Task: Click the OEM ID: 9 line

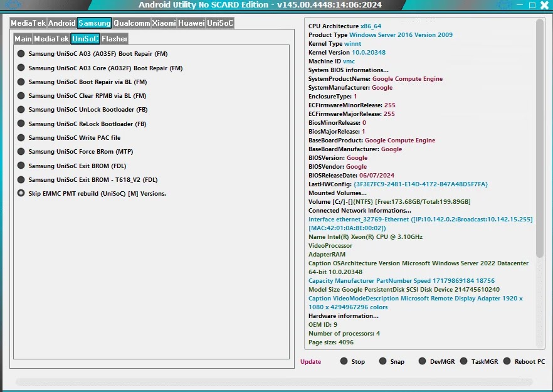Action: point(323,325)
